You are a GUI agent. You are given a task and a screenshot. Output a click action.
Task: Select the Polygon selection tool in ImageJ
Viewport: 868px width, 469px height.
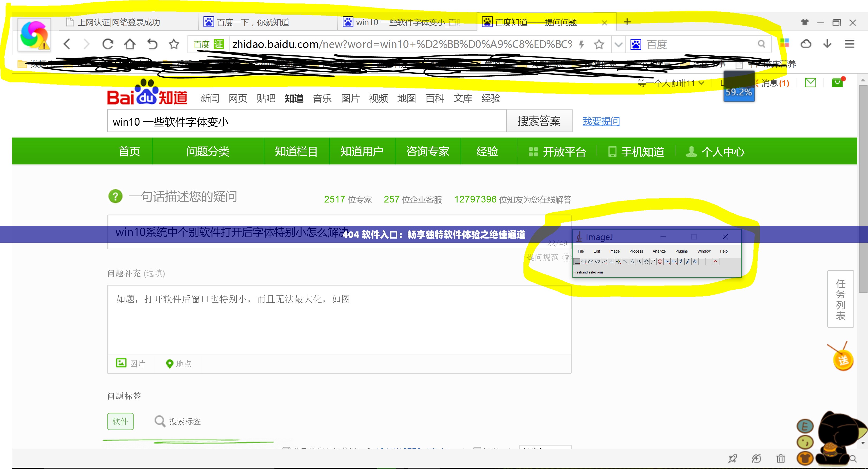pos(591,262)
